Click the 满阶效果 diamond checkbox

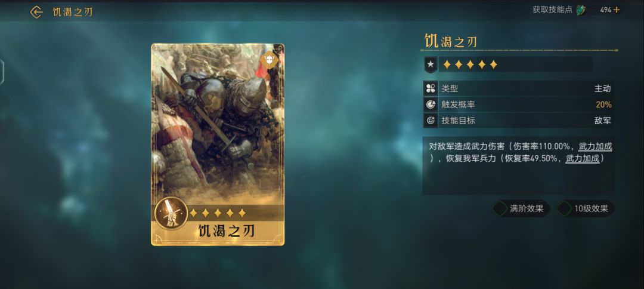[500, 208]
